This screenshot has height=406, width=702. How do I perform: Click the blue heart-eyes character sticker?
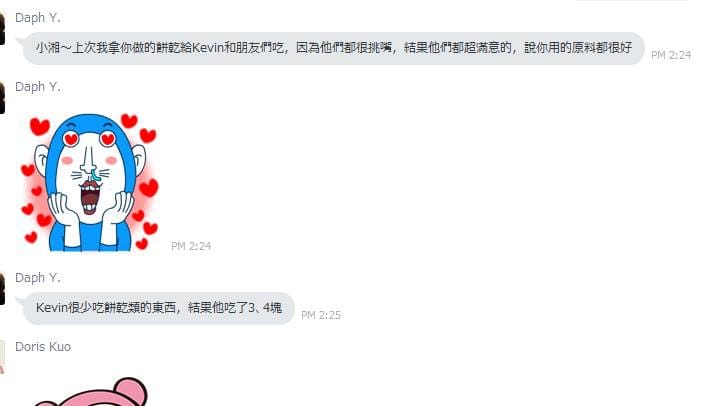coord(90,183)
